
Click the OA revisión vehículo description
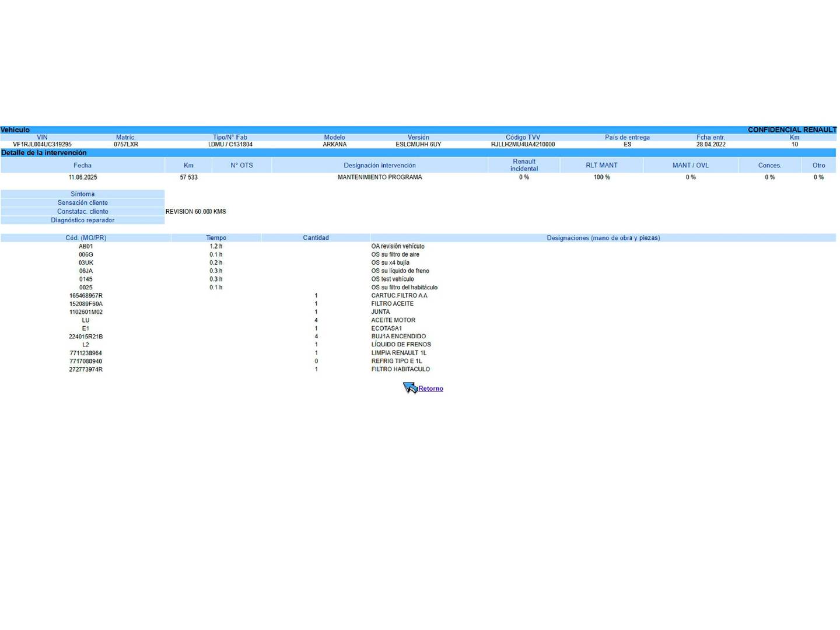[398, 247]
